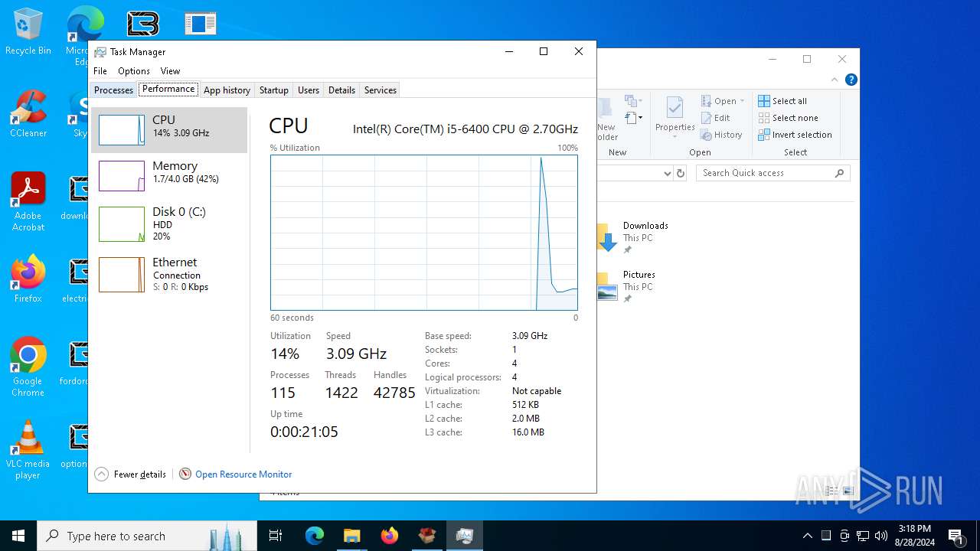Screen dimensions: 980x551
Task: Select Adobe Acrobat desktop icon
Action: click(x=28, y=202)
